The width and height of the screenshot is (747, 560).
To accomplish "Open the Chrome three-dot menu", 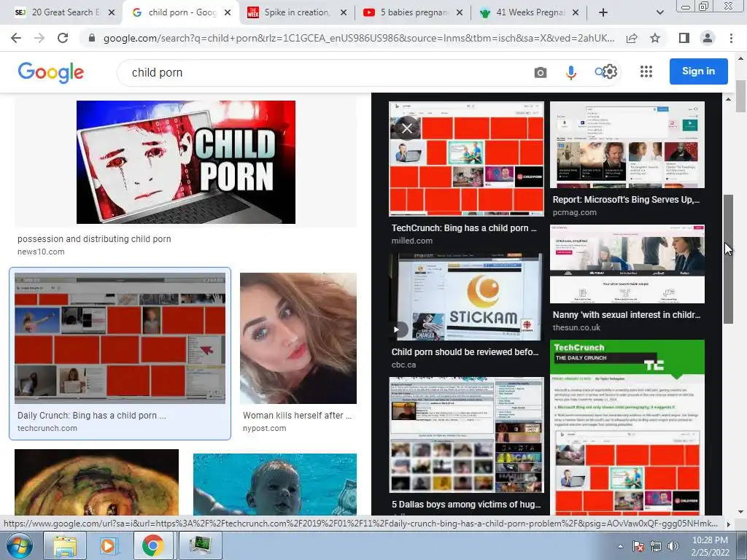I will (x=731, y=38).
